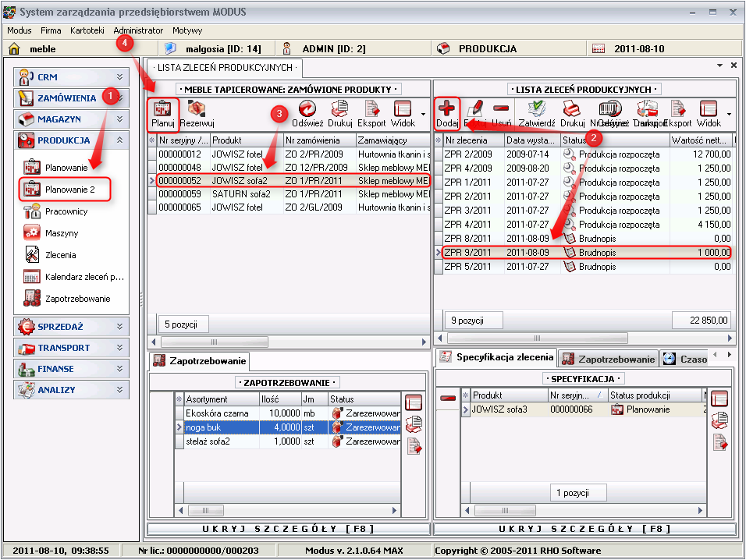Screen dimensions: 746x560
Task: Open the Administrator menu
Action: (x=138, y=30)
